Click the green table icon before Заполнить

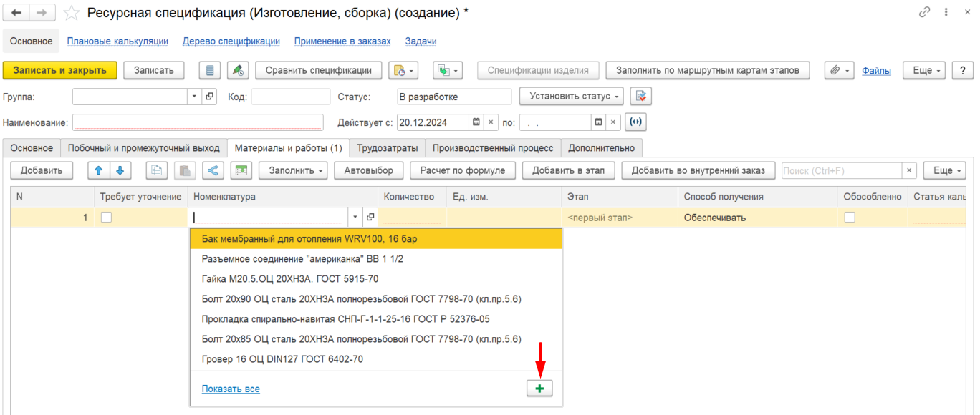(x=241, y=170)
